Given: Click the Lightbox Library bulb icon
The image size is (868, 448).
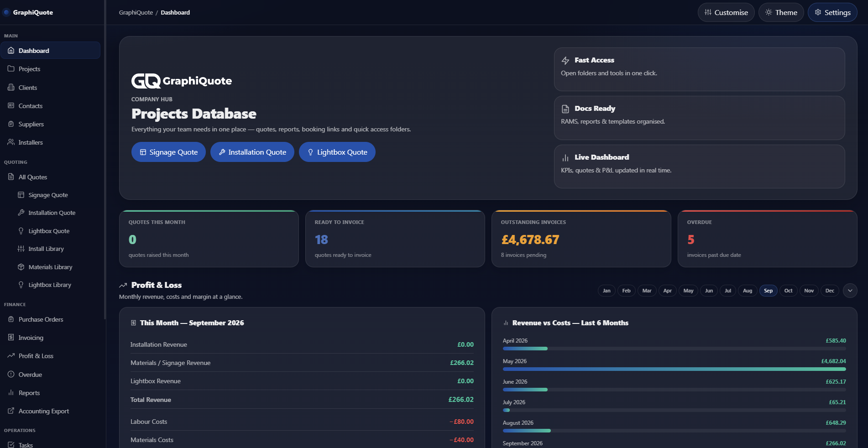Looking at the screenshot, I should 21,285.
